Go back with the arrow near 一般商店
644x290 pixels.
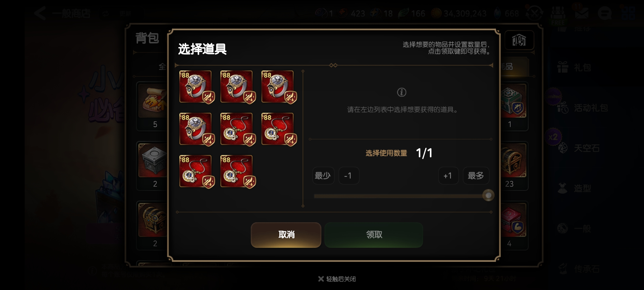(x=40, y=13)
